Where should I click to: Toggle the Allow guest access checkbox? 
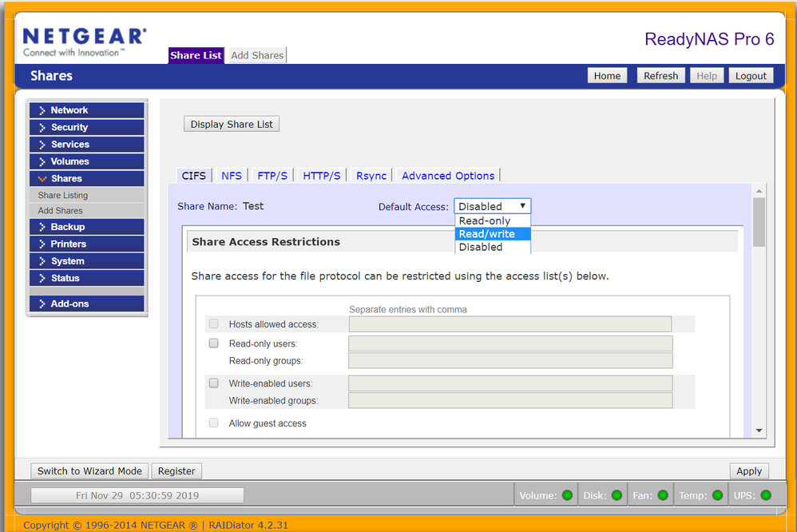(x=214, y=423)
